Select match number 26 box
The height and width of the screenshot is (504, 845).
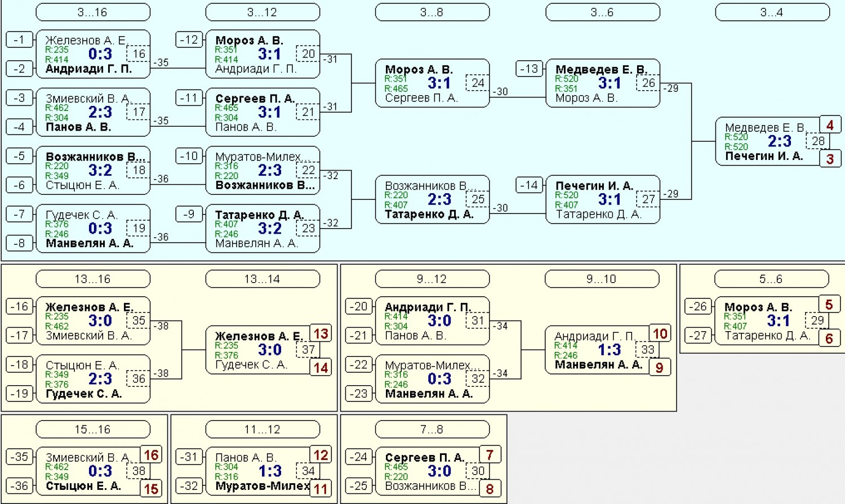click(x=648, y=83)
